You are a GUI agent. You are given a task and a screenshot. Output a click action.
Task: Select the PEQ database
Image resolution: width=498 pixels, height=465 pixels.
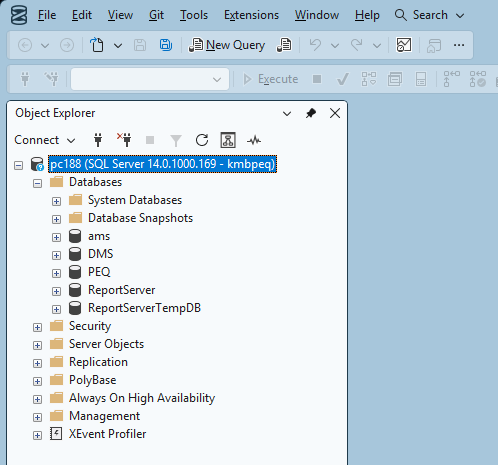tap(99, 272)
